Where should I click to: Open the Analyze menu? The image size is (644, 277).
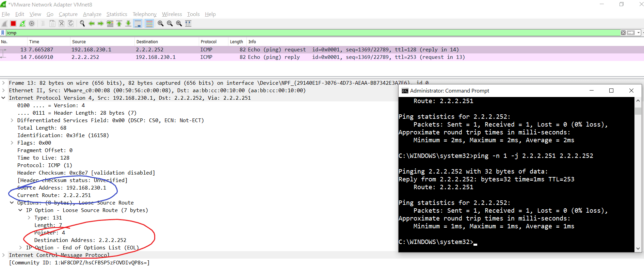pos(92,14)
